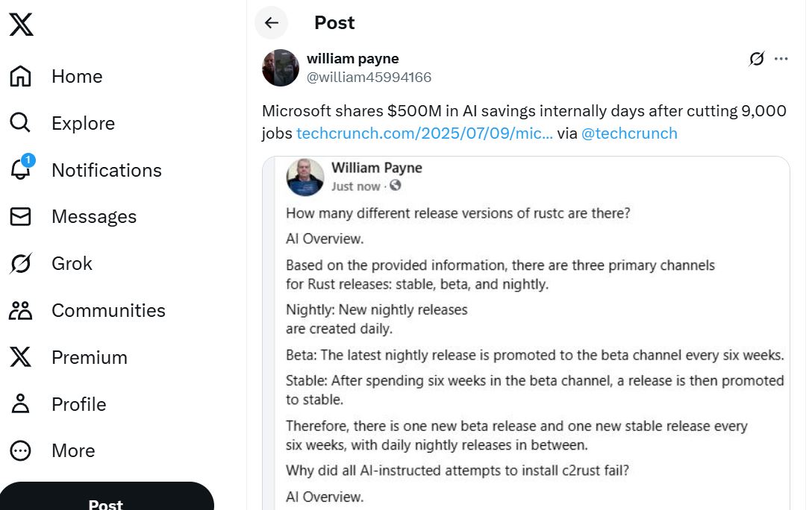This screenshot has width=812, height=510.
Task: Open the Home icon in sidebar
Action: click(x=21, y=76)
